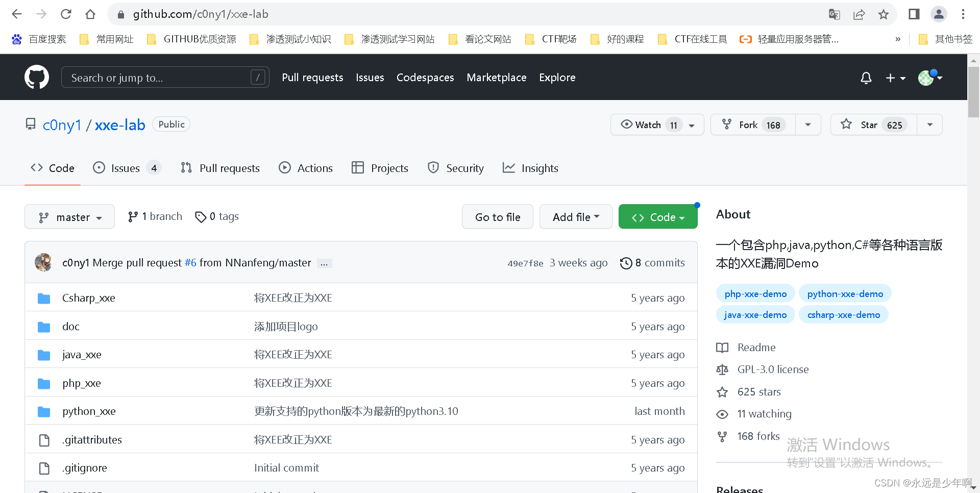Image resolution: width=980 pixels, height=493 pixels.
Task: Switch to the Issues tab
Action: [127, 168]
